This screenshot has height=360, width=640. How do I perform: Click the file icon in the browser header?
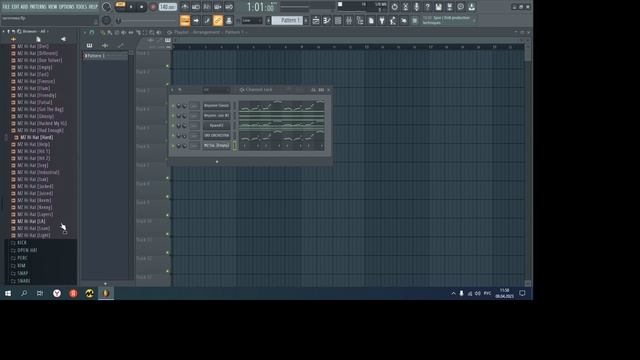pos(38,39)
